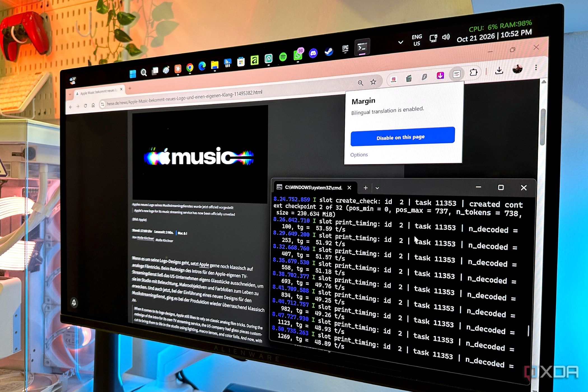This screenshot has height=392, width=588.
Task: Open Chrome Extensions puzzle menu
Action: tap(473, 72)
